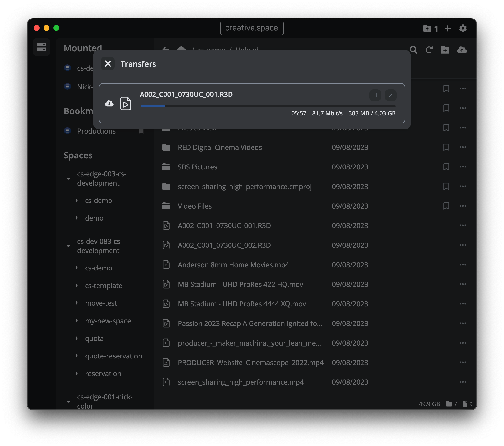Select the cs-template space
The height and width of the screenshot is (446, 504).
(104, 285)
